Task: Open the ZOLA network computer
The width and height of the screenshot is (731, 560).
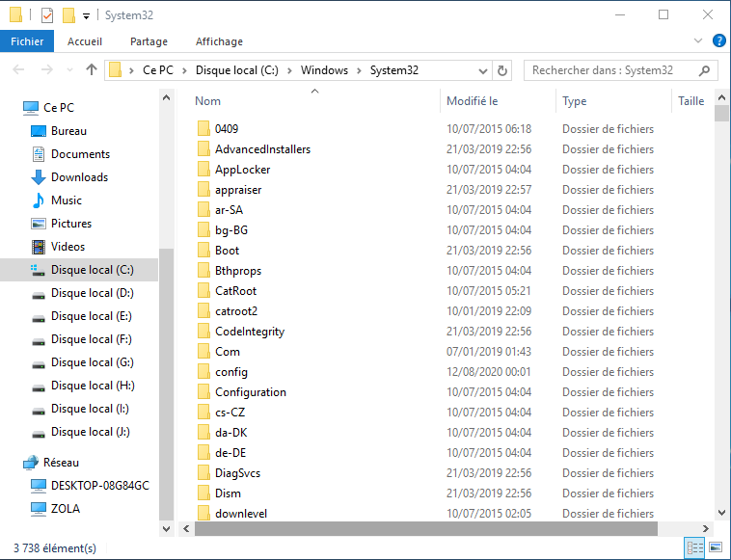Action: click(x=55, y=509)
